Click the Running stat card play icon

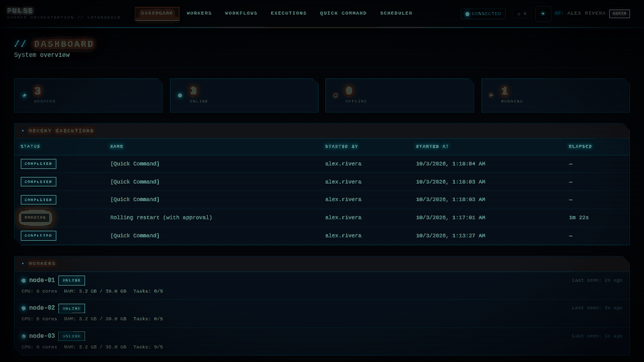click(491, 95)
